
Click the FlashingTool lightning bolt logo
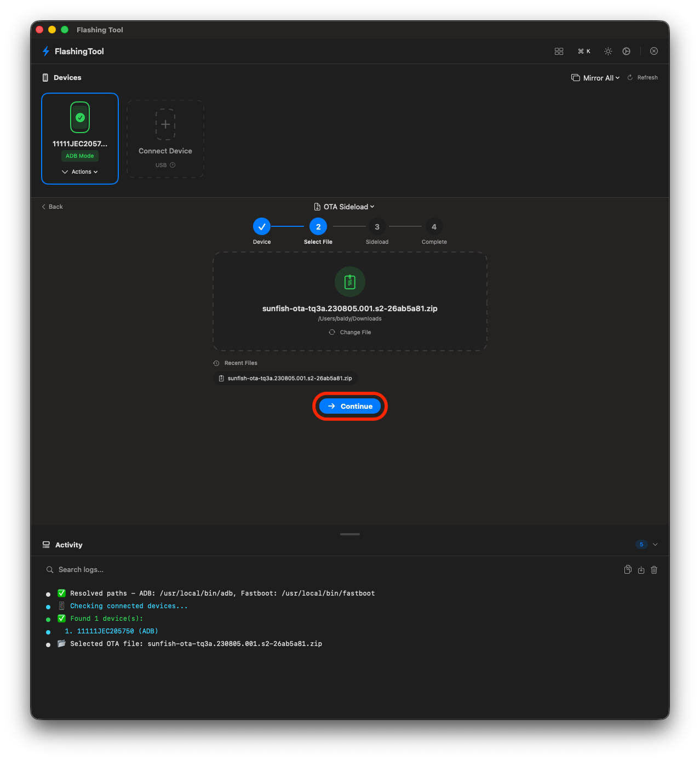click(46, 51)
